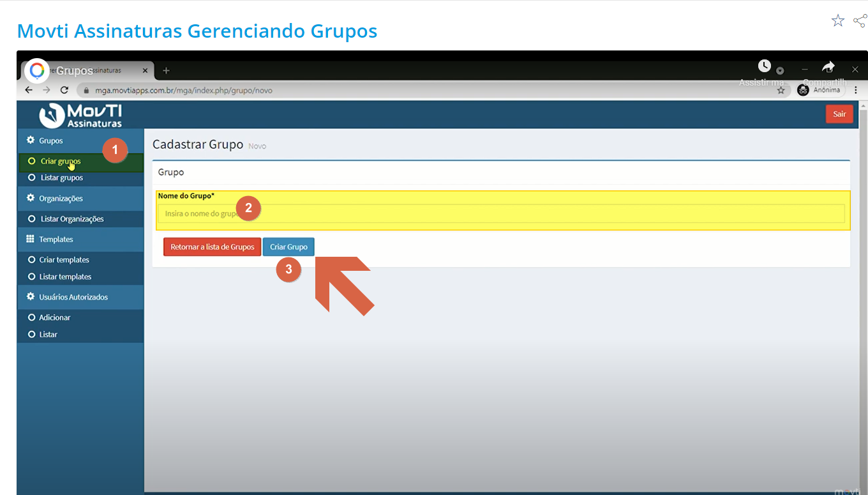The image size is (868, 495).
Task: Open the browser three-dot menu
Action: [855, 90]
